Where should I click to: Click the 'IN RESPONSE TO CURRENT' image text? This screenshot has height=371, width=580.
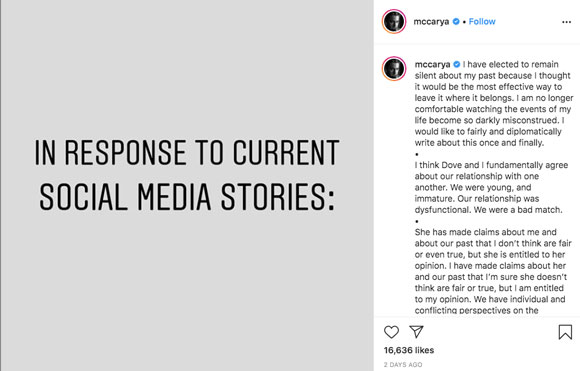[x=187, y=152]
